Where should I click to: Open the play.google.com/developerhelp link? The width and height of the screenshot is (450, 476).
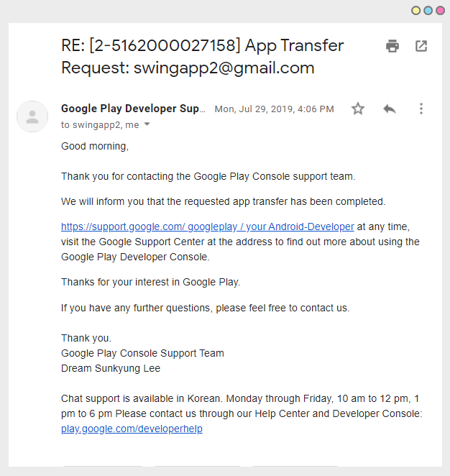click(132, 429)
